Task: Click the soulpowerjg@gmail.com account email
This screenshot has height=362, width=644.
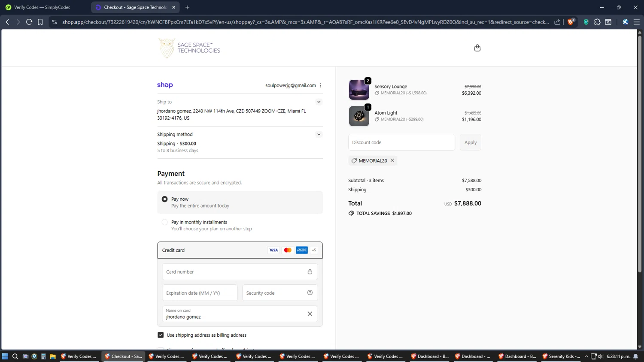Action: pos(291,85)
